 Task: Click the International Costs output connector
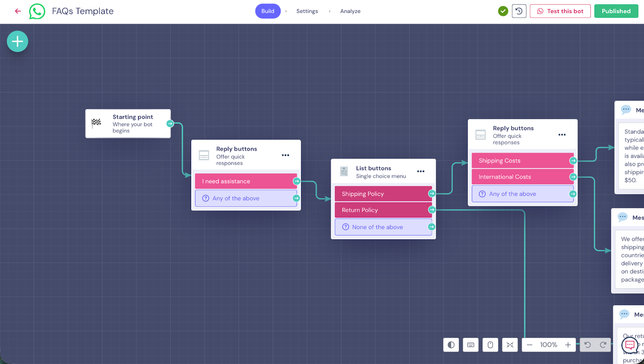point(573,177)
